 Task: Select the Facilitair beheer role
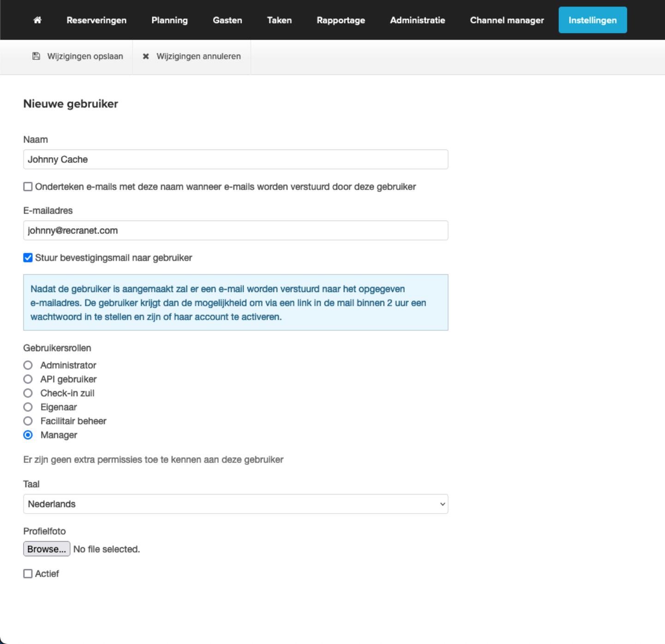click(x=28, y=421)
